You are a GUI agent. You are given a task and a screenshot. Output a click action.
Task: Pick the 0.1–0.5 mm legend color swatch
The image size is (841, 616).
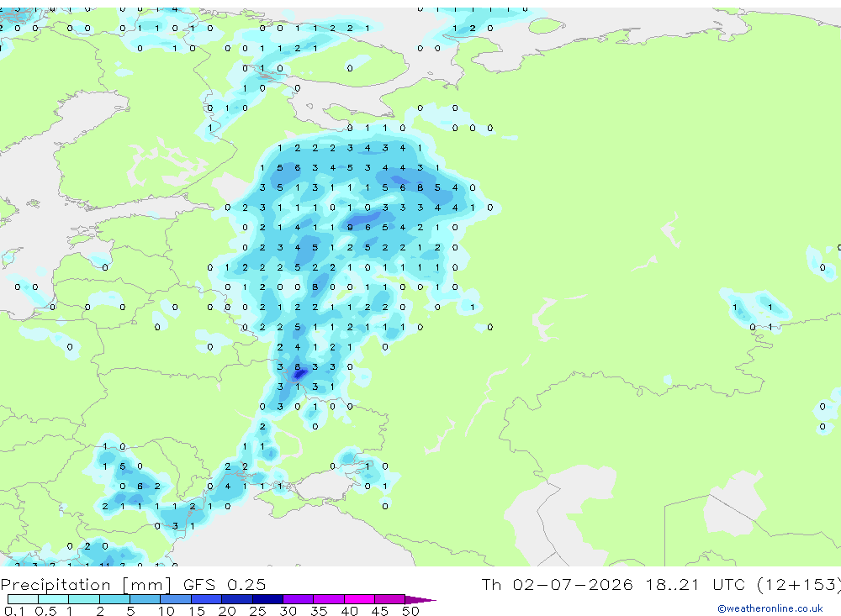[23, 599]
